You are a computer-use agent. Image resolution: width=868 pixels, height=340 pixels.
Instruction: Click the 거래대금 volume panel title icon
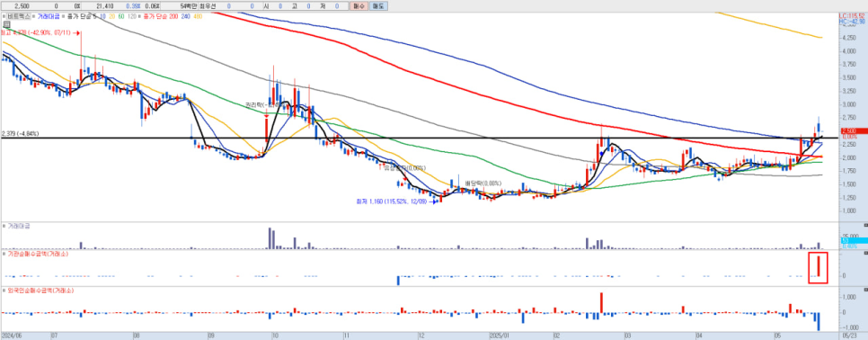(x=4, y=227)
